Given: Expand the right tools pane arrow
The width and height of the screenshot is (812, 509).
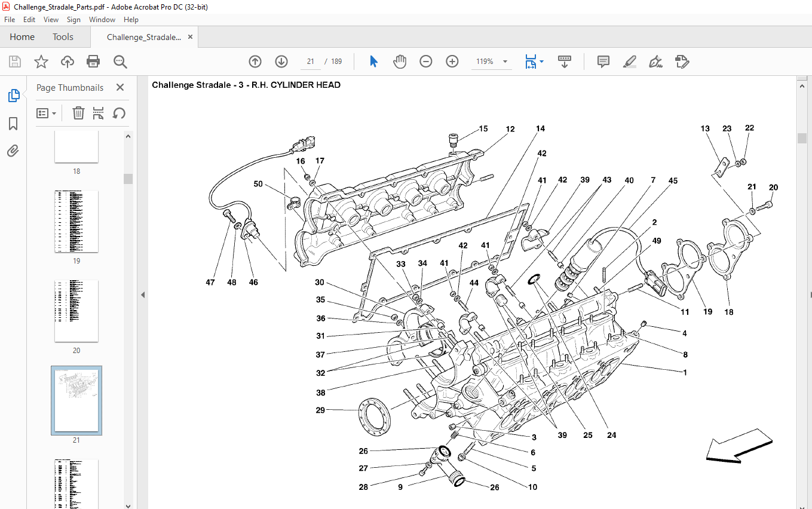Looking at the screenshot, I should point(810,295).
